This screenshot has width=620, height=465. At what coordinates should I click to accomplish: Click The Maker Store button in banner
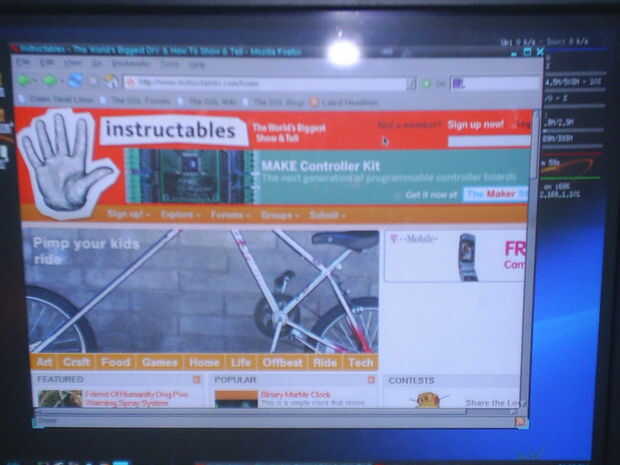[495, 194]
